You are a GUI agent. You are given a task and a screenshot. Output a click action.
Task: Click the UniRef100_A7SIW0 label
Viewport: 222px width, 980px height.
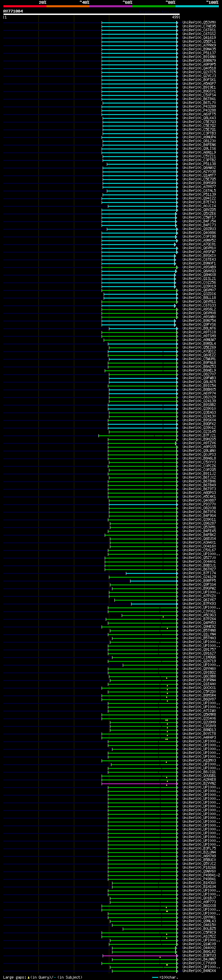199,711
